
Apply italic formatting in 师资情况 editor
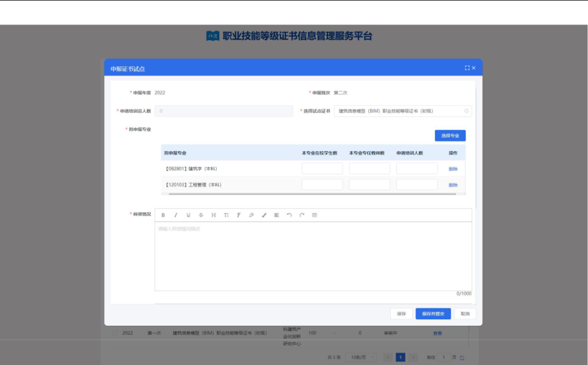pyautogui.click(x=175, y=215)
